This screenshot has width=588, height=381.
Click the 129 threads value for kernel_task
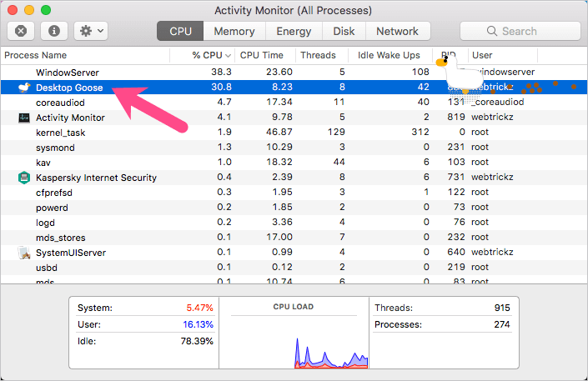336,132
